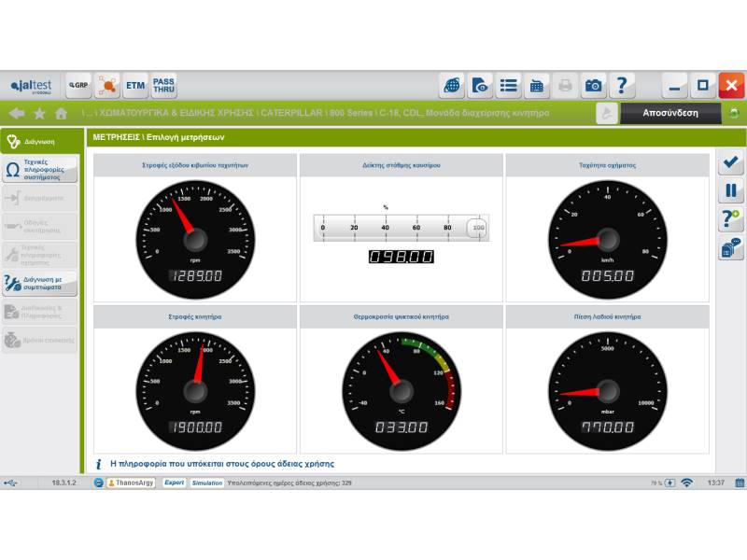Screen dimensions: 747x560
Task: Open the GRP module in top toolbar
Action: click(x=78, y=86)
